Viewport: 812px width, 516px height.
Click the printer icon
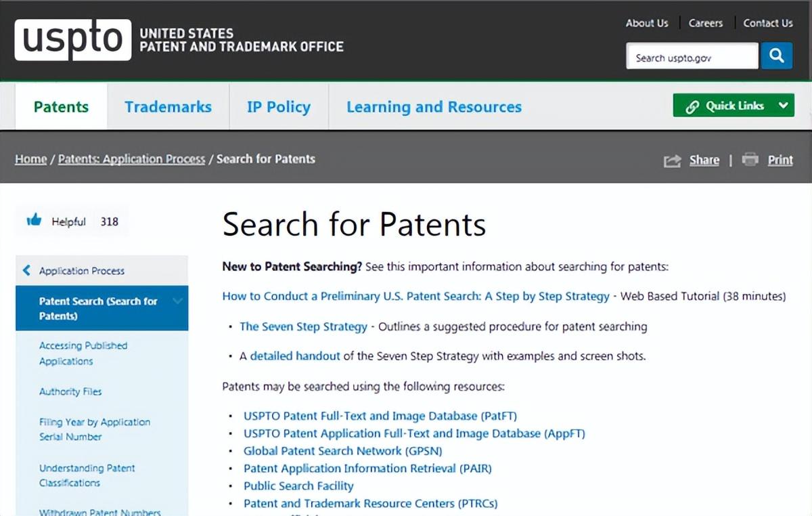coord(750,160)
